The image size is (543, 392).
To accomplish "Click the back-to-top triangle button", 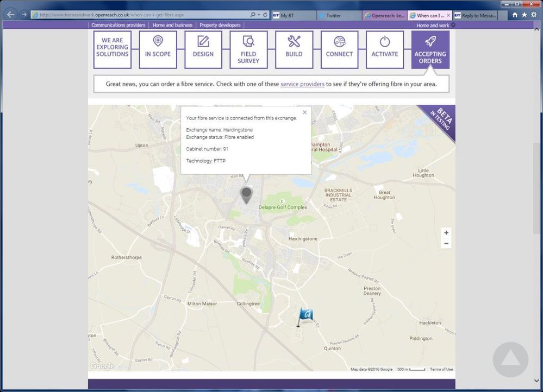I will [510, 359].
